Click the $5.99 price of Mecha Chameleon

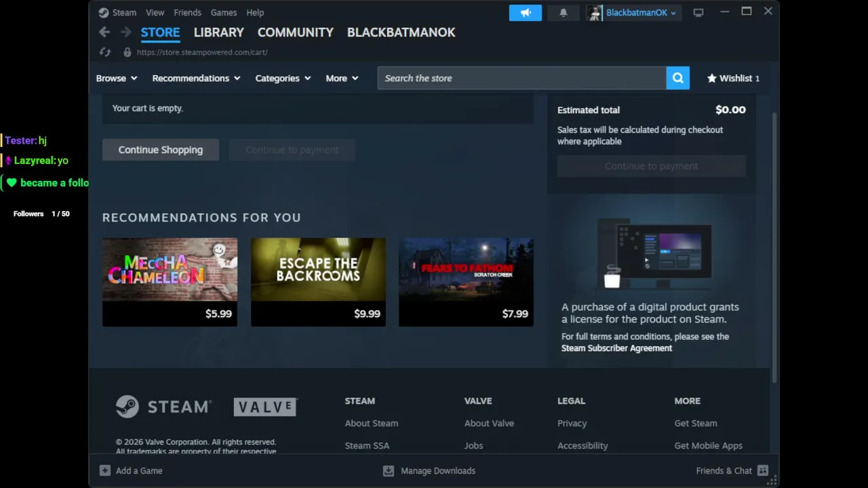click(x=218, y=314)
